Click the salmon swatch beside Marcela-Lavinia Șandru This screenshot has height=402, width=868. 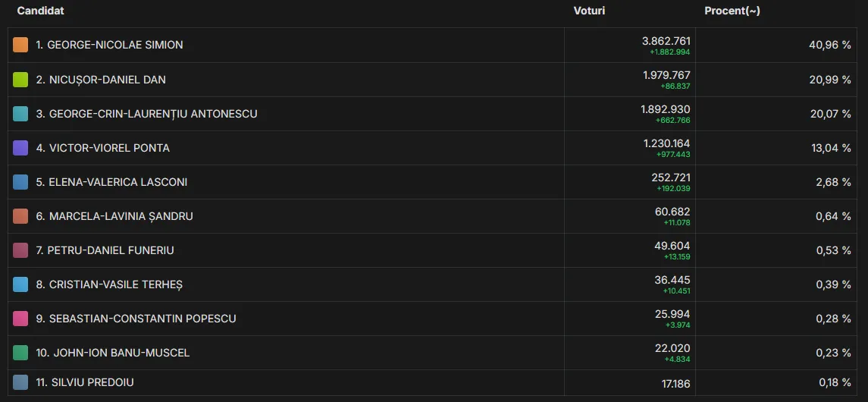coord(20,216)
